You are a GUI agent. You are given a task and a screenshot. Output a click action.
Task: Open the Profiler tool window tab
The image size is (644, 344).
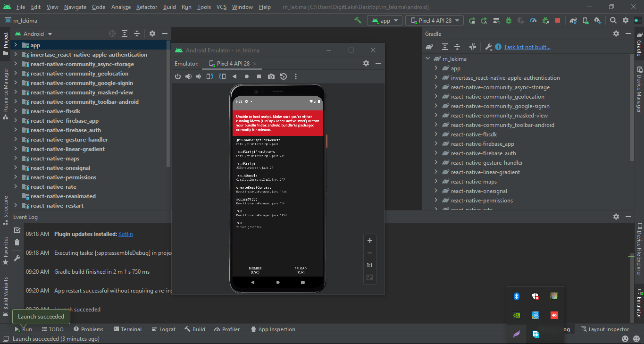[x=227, y=329]
